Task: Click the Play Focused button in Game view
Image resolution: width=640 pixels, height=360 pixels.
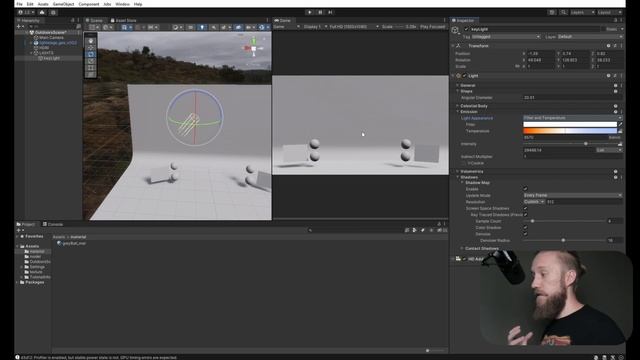Action: pyautogui.click(x=433, y=27)
